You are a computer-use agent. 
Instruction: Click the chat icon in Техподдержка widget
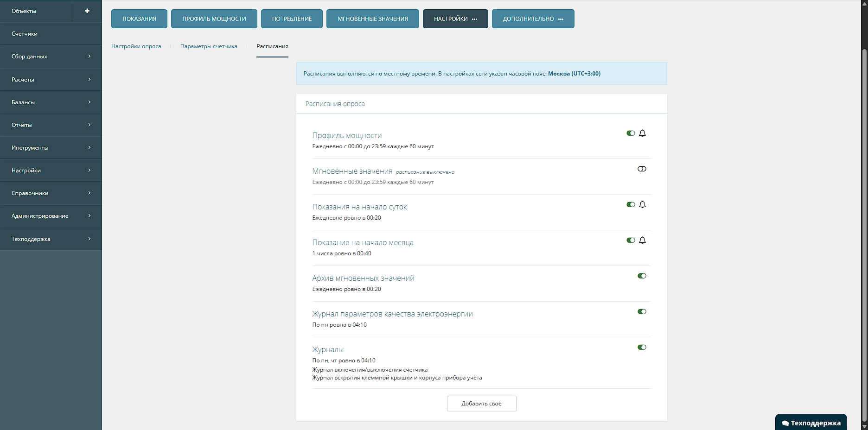(x=785, y=423)
